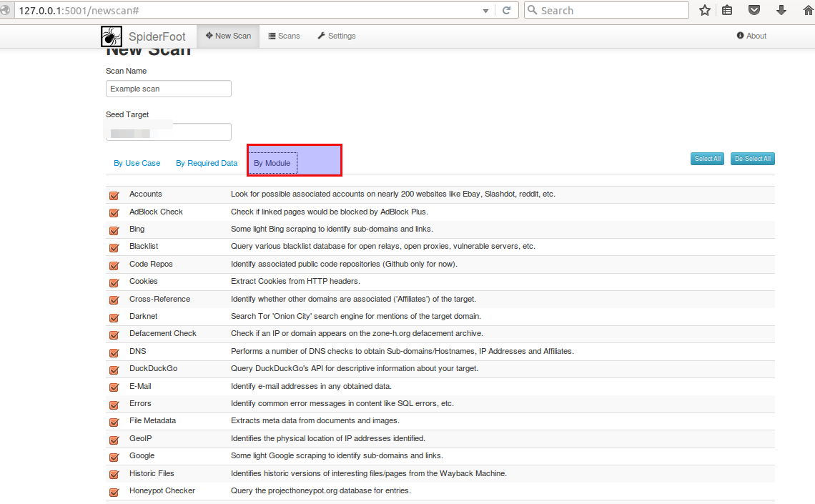This screenshot has height=504, width=815.
Task: Go to the browser home page icon
Action: click(809, 11)
